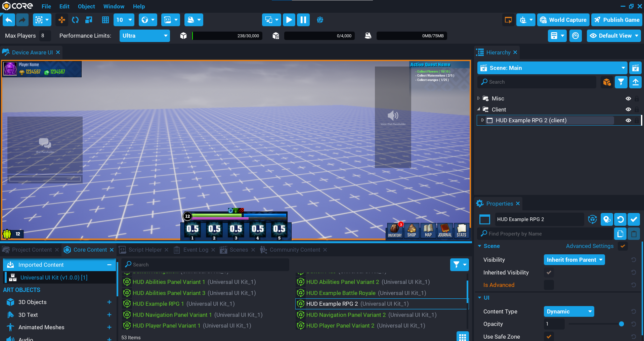Click the Undo arrow in the toolbar
Screen dimensions: 644x341
pos(9,20)
